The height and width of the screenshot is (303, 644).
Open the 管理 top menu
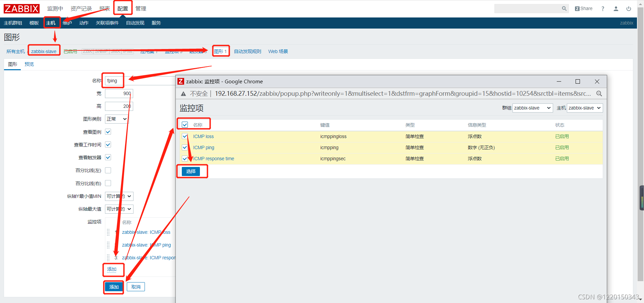pos(141,9)
